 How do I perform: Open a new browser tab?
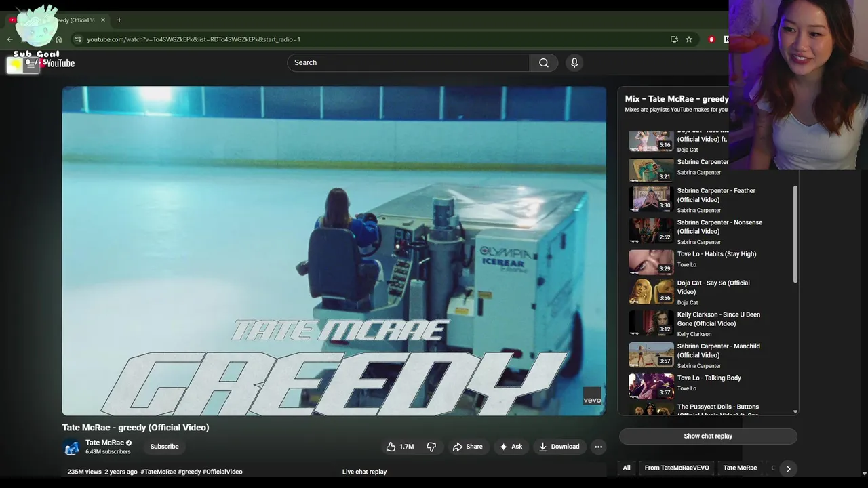tap(119, 20)
